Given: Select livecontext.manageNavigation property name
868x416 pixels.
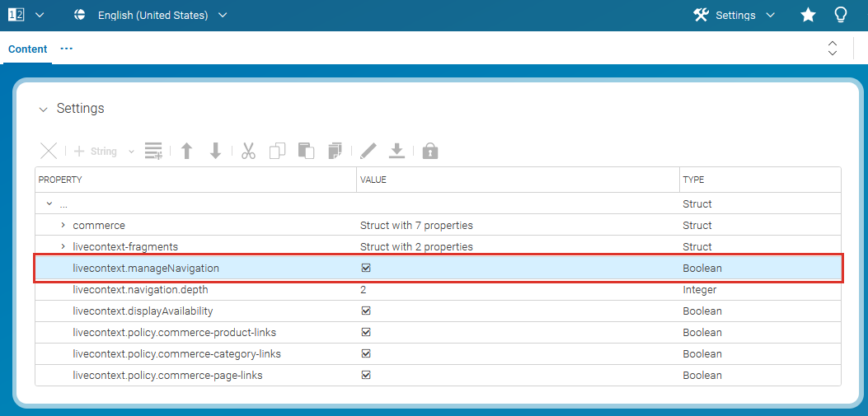Looking at the screenshot, I should tap(146, 269).
